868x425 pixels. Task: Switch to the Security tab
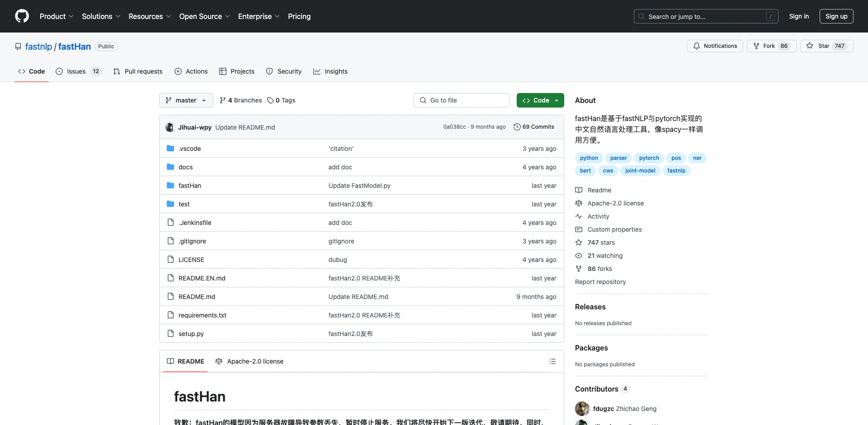tap(284, 71)
